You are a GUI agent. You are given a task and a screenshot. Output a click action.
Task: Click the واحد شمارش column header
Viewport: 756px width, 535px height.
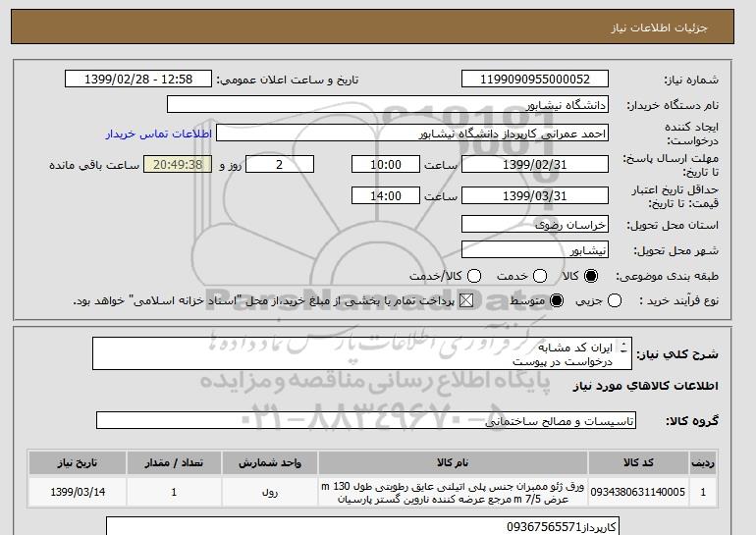[270, 462]
